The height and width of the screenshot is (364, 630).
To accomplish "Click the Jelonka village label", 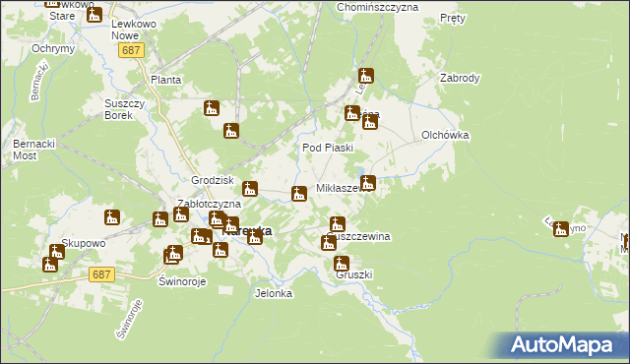I will (274, 293).
